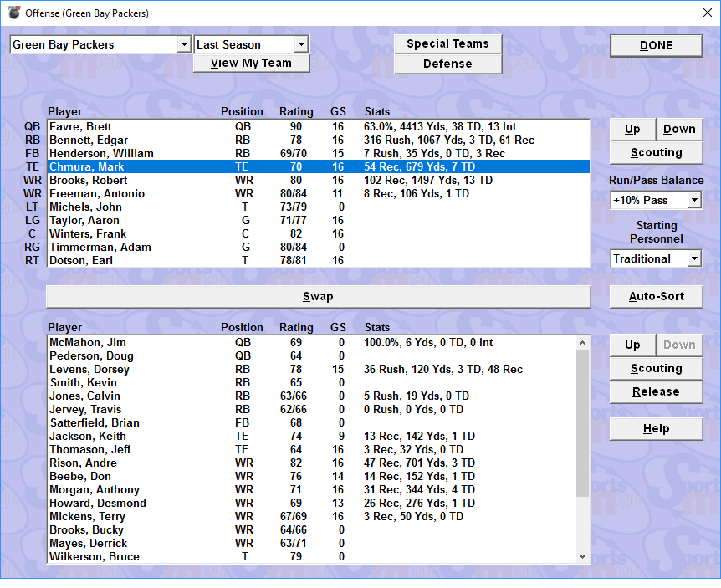Select starter Henderson, William

[x=319, y=153]
